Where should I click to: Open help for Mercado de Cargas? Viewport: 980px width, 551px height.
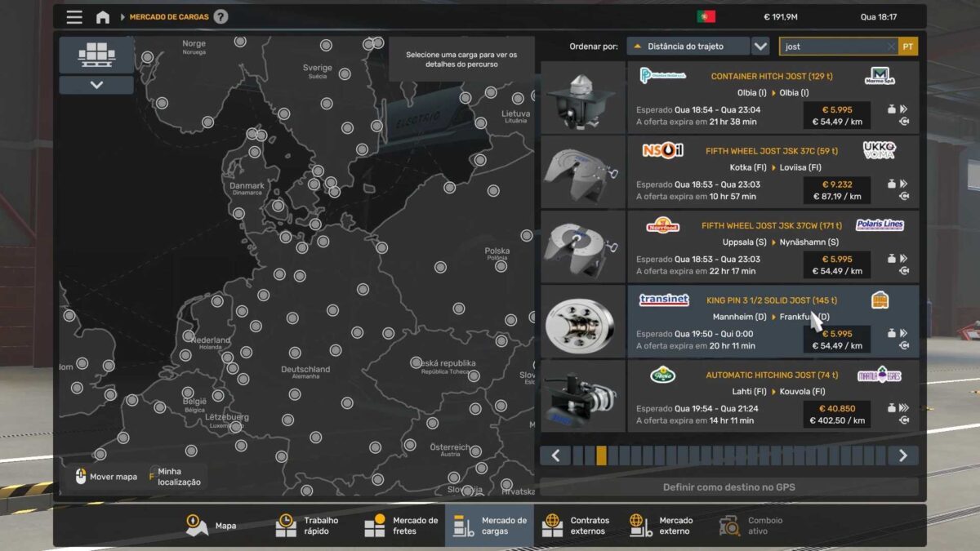pos(220,17)
